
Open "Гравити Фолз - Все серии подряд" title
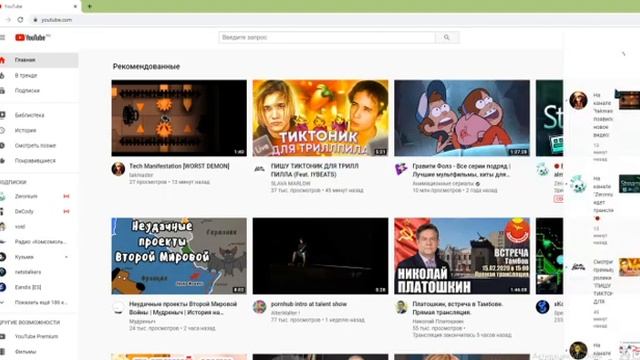click(x=461, y=170)
